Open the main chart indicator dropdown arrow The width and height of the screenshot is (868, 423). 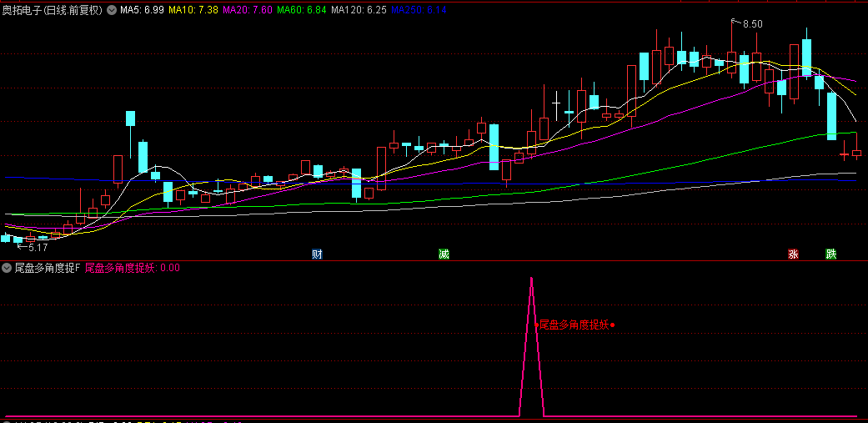click(x=111, y=10)
